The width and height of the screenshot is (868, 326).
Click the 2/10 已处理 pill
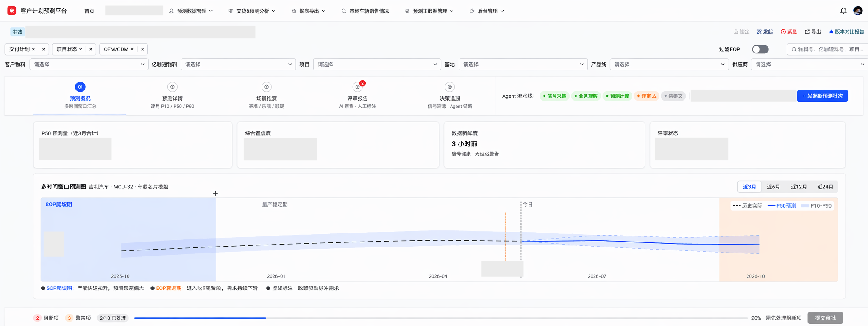[x=113, y=318]
